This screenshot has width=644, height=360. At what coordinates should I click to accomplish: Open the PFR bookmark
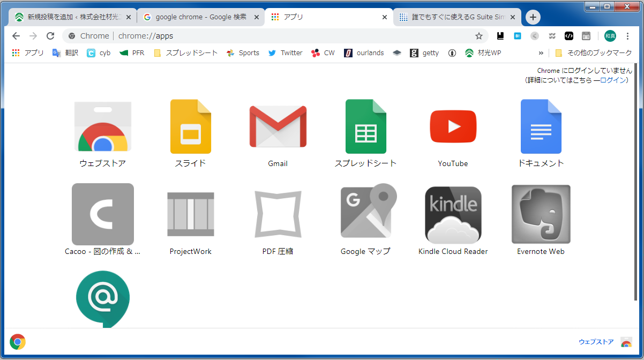pos(132,53)
